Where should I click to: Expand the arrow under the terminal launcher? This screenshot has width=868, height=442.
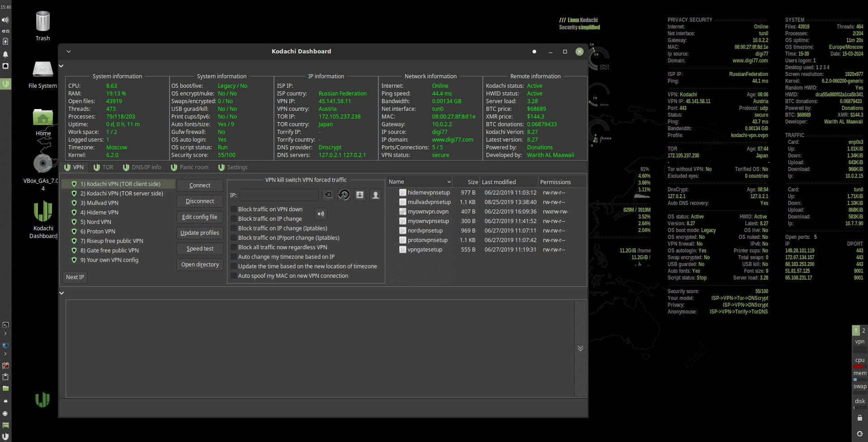click(5, 334)
